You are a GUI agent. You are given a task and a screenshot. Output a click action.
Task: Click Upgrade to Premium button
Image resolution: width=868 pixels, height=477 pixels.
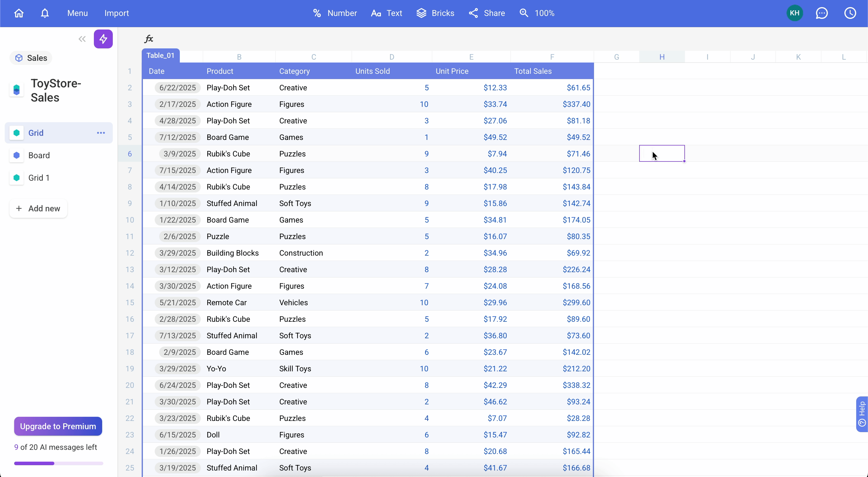58,426
